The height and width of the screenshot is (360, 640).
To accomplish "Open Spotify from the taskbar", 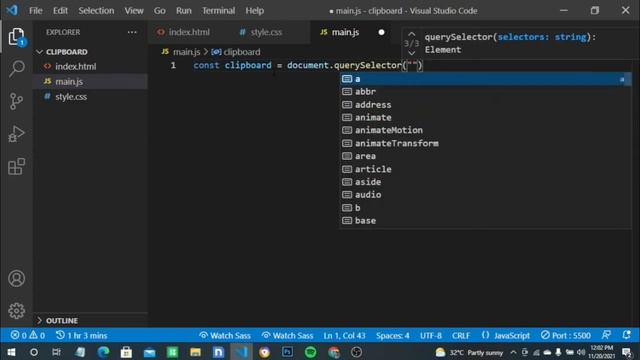I will [x=311, y=352].
